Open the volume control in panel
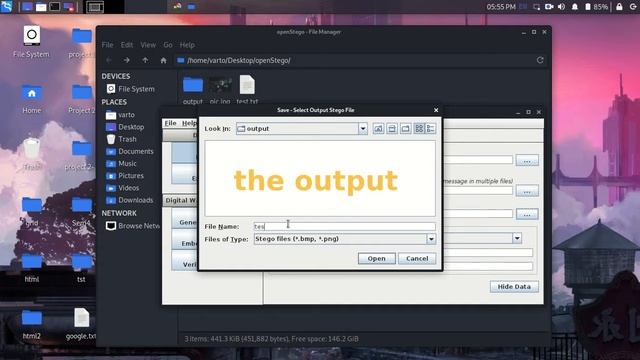The image size is (640, 360). [562, 7]
